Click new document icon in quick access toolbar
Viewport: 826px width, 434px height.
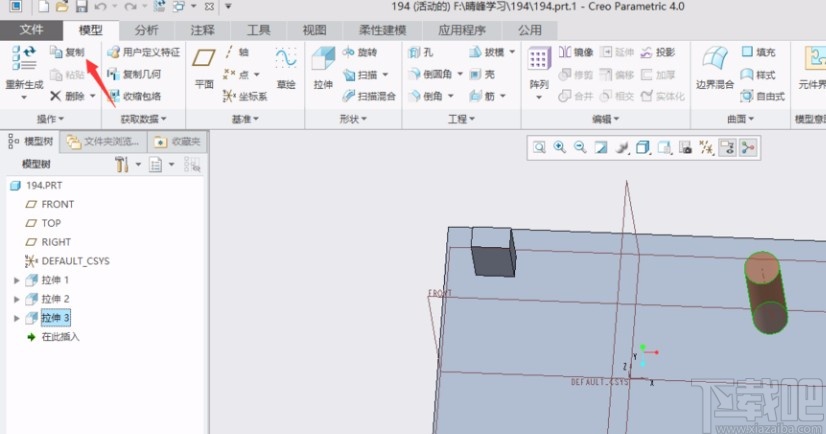tap(44, 7)
